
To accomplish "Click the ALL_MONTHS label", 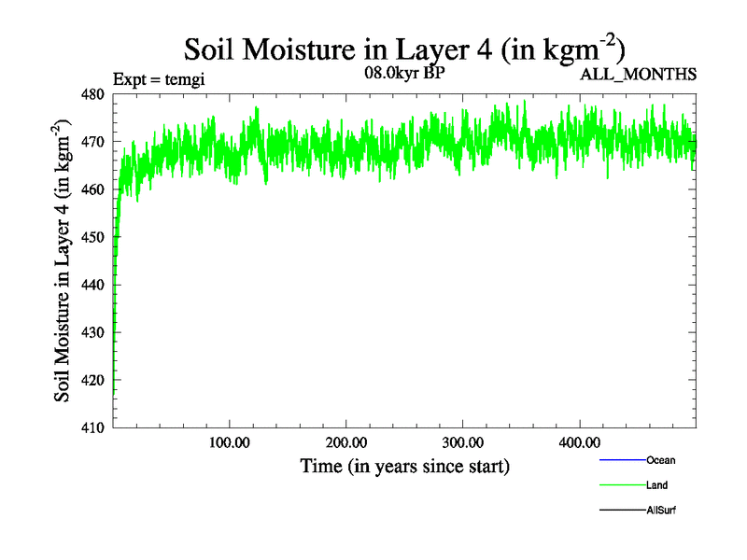I will pos(639,75).
